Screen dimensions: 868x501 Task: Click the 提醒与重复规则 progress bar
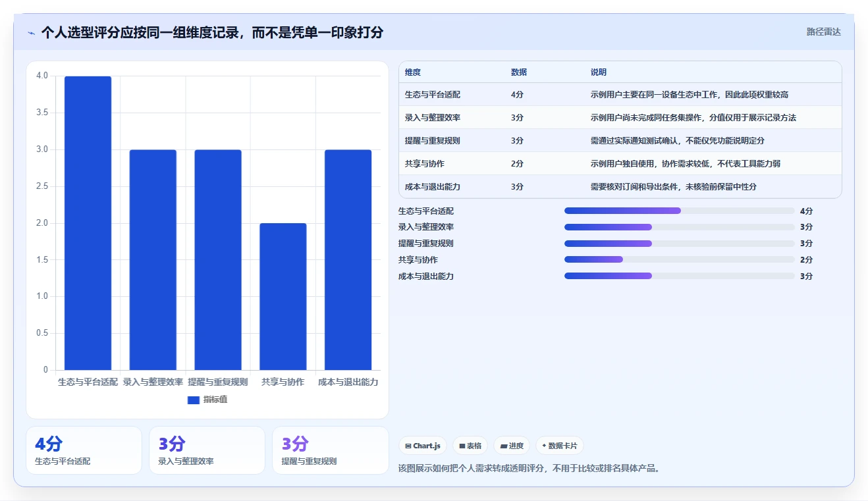click(680, 244)
